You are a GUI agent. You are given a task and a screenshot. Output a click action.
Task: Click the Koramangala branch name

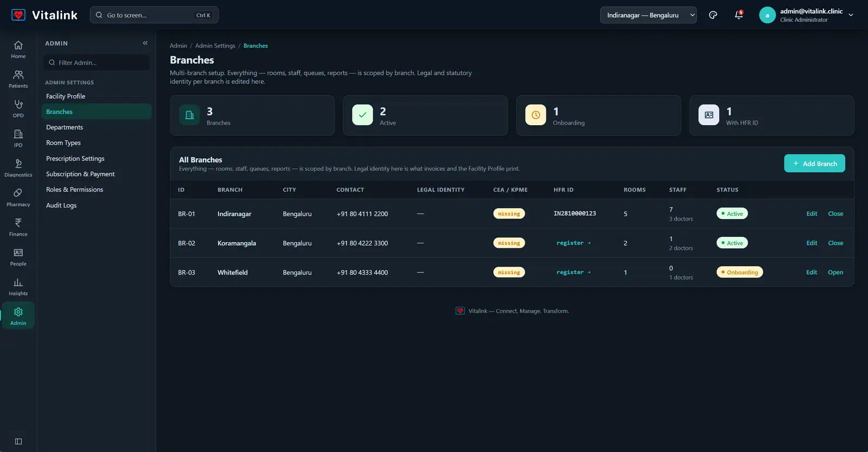pos(237,243)
